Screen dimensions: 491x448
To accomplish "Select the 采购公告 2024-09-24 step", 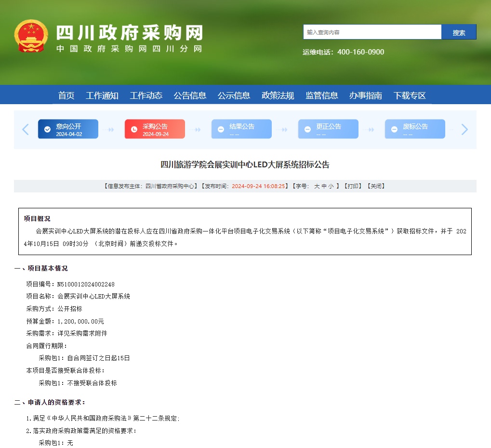I will [155, 129].
